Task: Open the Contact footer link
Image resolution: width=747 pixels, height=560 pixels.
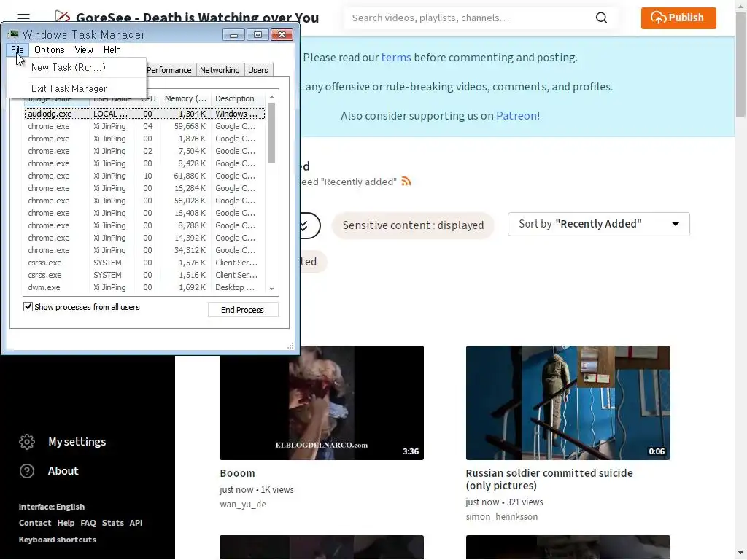Action: [35, 523]
